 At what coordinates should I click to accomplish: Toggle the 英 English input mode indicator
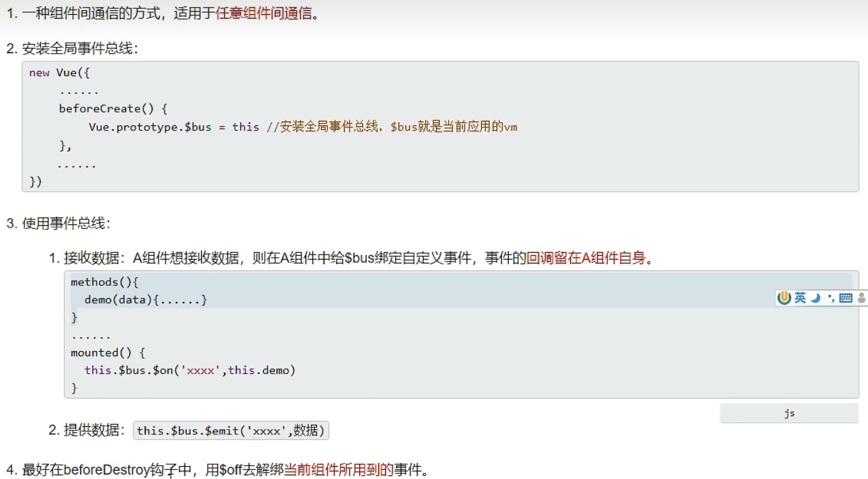pos(800,297)
